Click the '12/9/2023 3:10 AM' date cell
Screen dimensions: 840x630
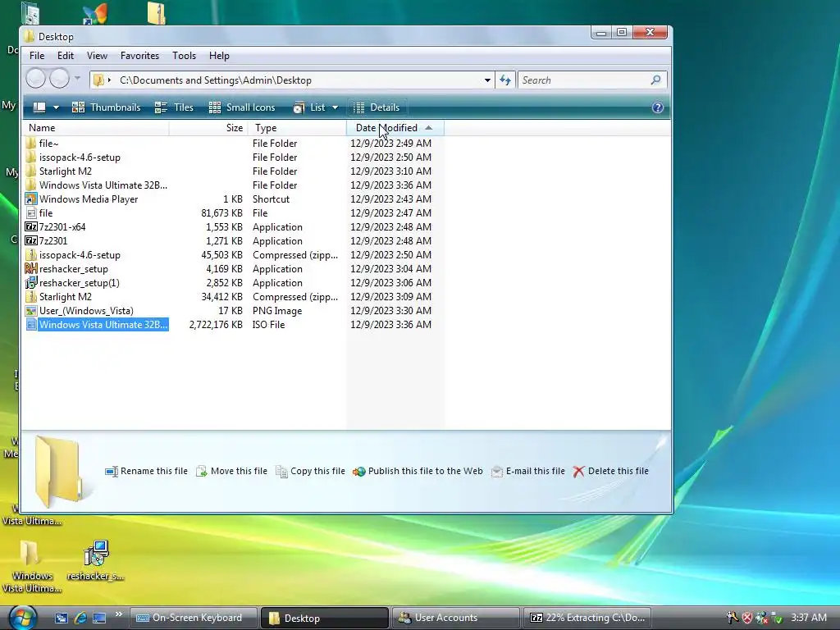click(x=391, y=171)
